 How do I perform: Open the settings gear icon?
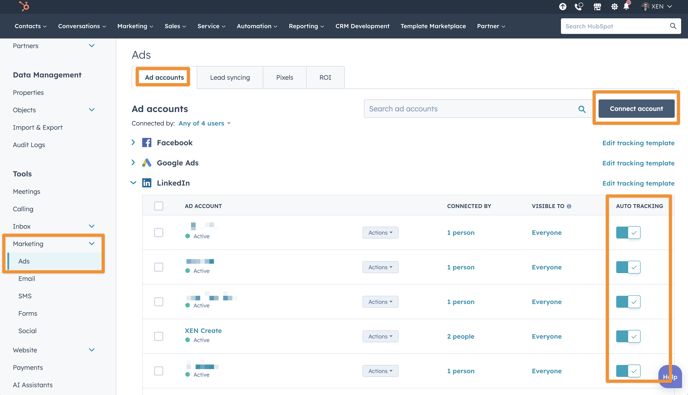(614, 7)
